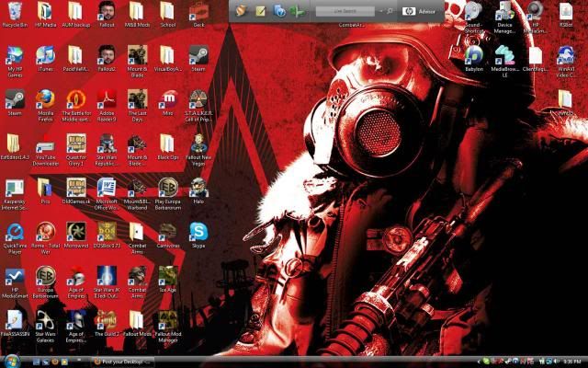Screen dimensions: 588x368
Task: Launch YouTube Downloader
Action: 45,149
